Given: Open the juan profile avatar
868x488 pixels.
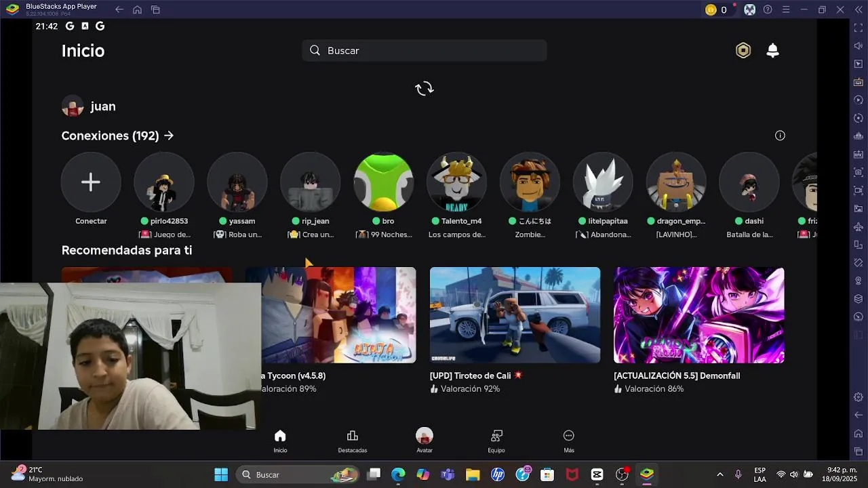Looking at the screenshot, I should point(73,106).
